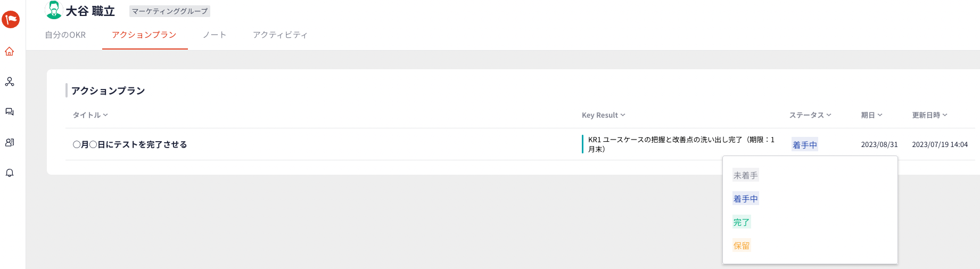Sort by 更新日時 column header
The image size is (980, 269).
[930, 115]
